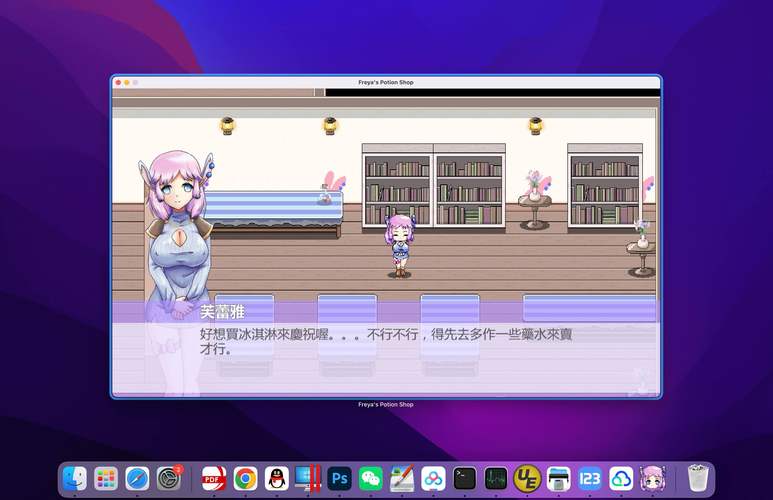
Task: Open Launchpad in the Dock
Action: point(106,478)
